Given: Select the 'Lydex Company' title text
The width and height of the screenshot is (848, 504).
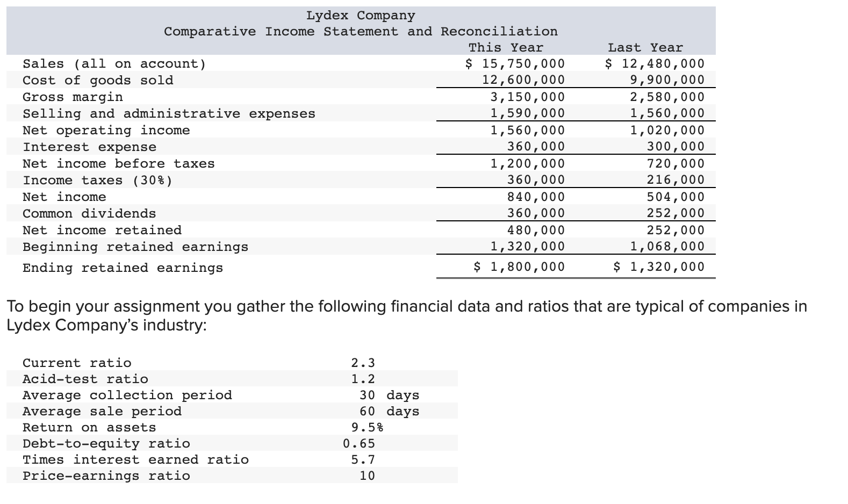Looking at the screenshot, I should click(x=361, y=15).
